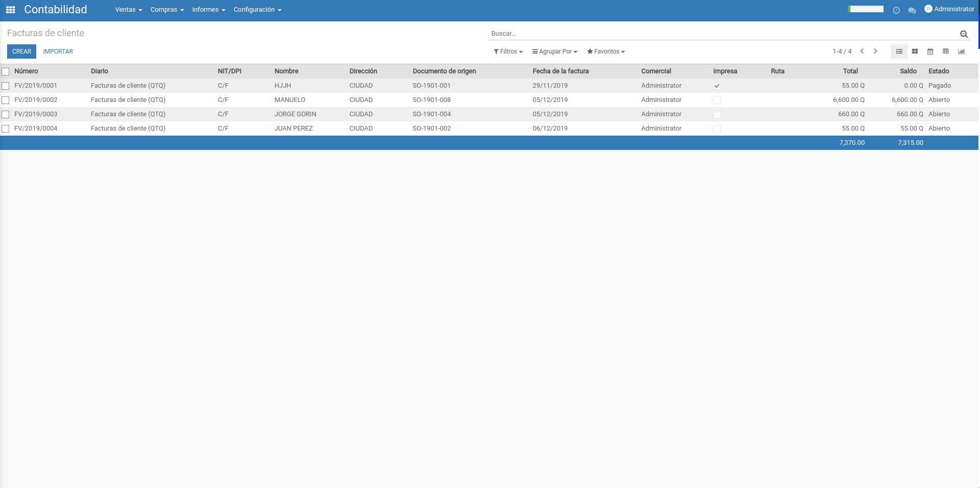Click the Contabilidad app title
Image resolution: width=980 pixels, height=488 pixels.
tap(56, 9)
